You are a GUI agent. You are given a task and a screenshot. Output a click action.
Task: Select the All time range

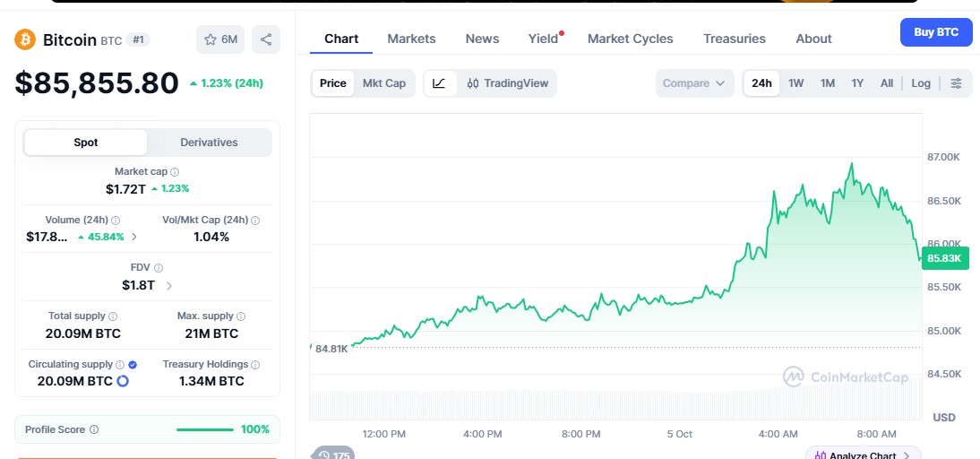(886, 83)
